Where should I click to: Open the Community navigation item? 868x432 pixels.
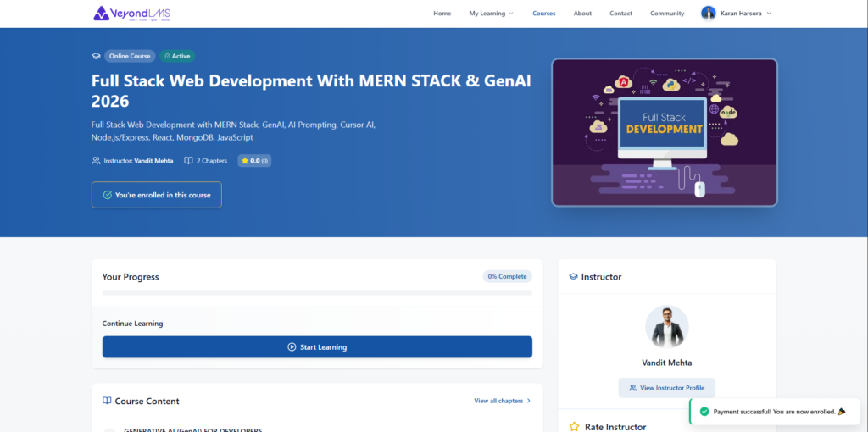coord(667,14)
